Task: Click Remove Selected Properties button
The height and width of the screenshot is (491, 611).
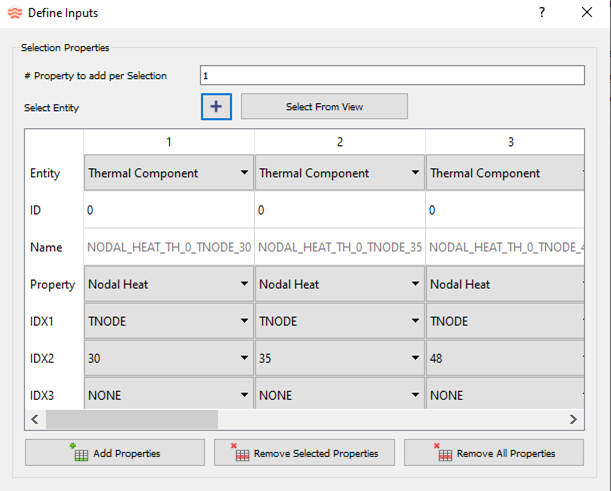Action: tap(304, 453)
